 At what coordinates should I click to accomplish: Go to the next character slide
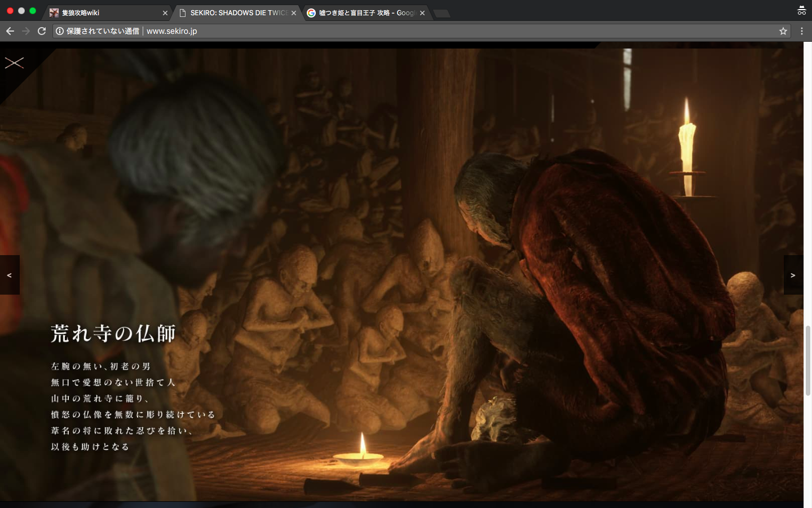(x=793, y=275)
